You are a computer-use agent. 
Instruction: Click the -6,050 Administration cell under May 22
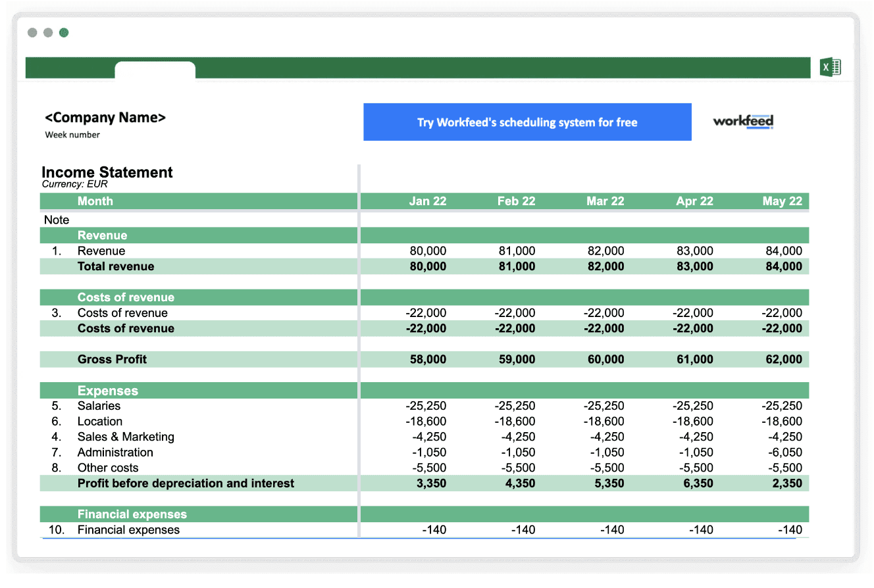pyautogui.click(x=786, y=452)
